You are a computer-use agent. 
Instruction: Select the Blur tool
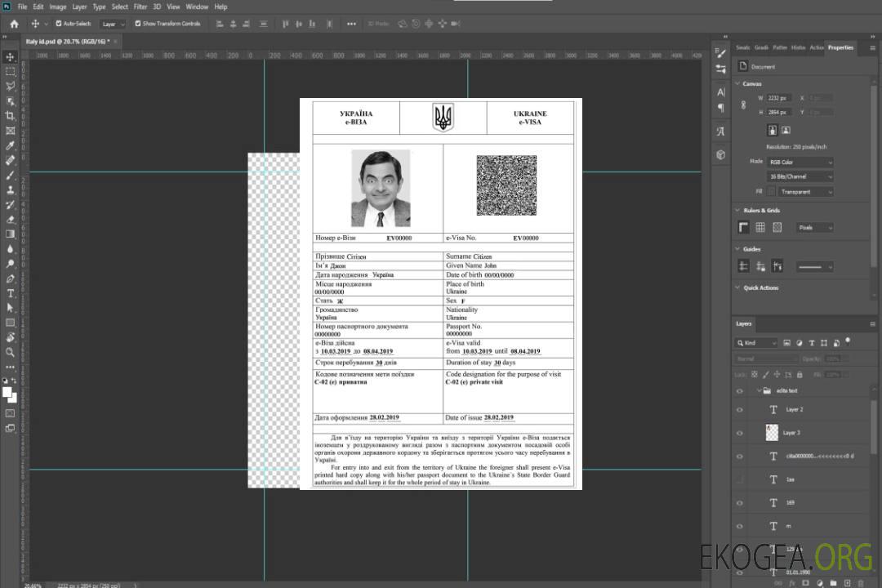coord(10,249)
